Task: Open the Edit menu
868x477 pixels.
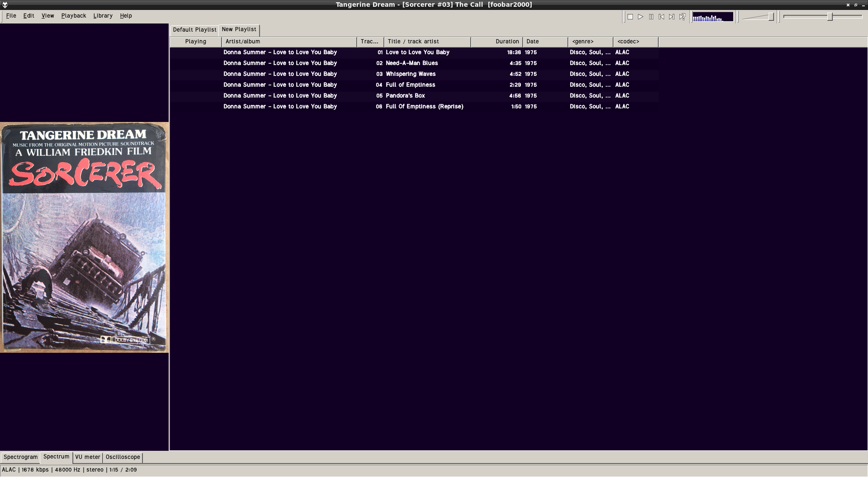Action: (x=29, y=16)
